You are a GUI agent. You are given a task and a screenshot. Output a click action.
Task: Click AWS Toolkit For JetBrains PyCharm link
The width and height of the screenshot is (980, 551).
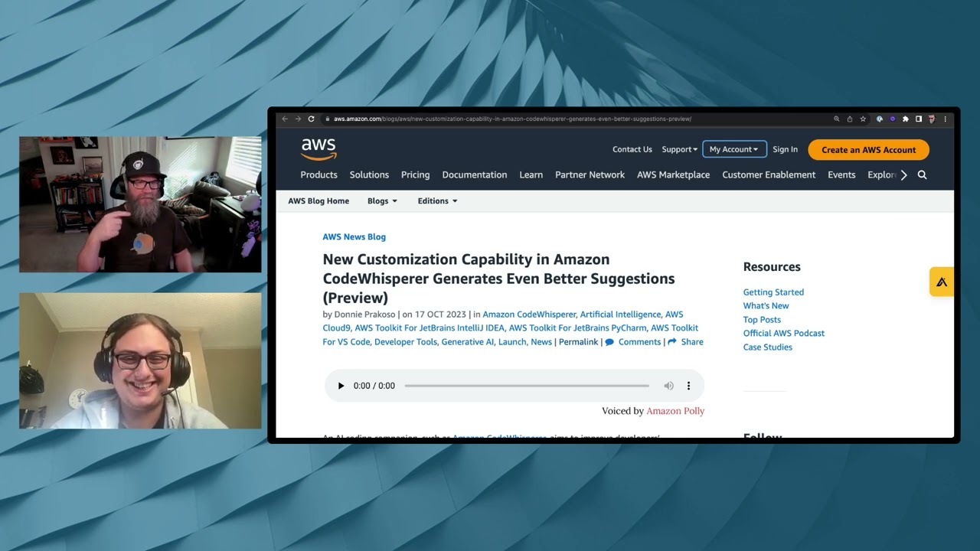tap(577, 328)
